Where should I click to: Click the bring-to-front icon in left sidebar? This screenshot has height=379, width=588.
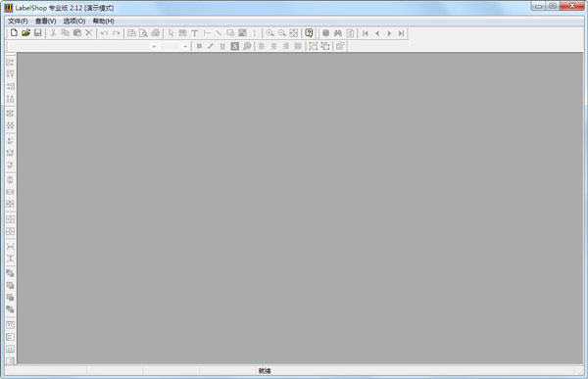click(x=11, y=273)
